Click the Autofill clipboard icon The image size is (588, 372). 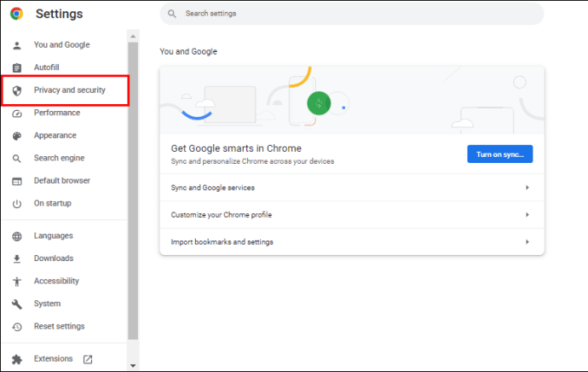(17, 67)
